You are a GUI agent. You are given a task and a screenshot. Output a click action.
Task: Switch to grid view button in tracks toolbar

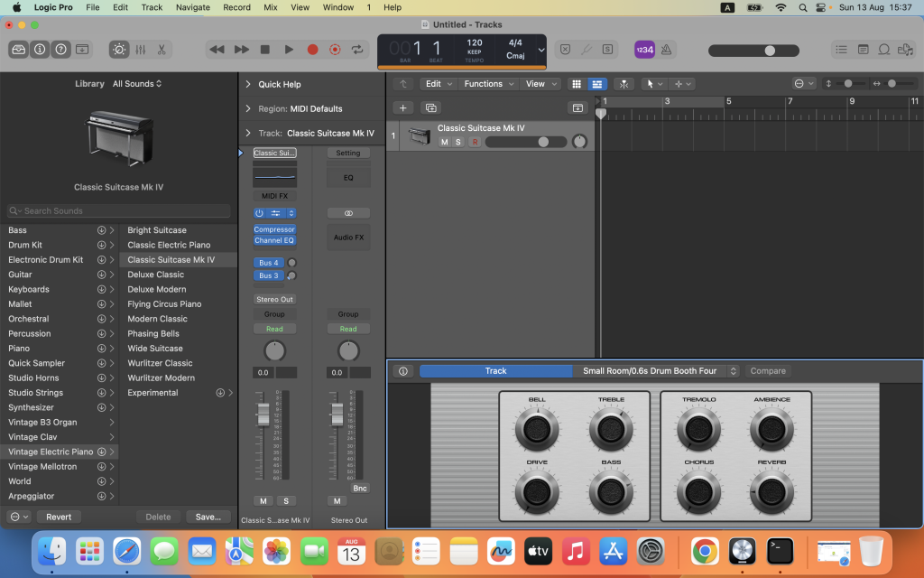pos(577,84)
